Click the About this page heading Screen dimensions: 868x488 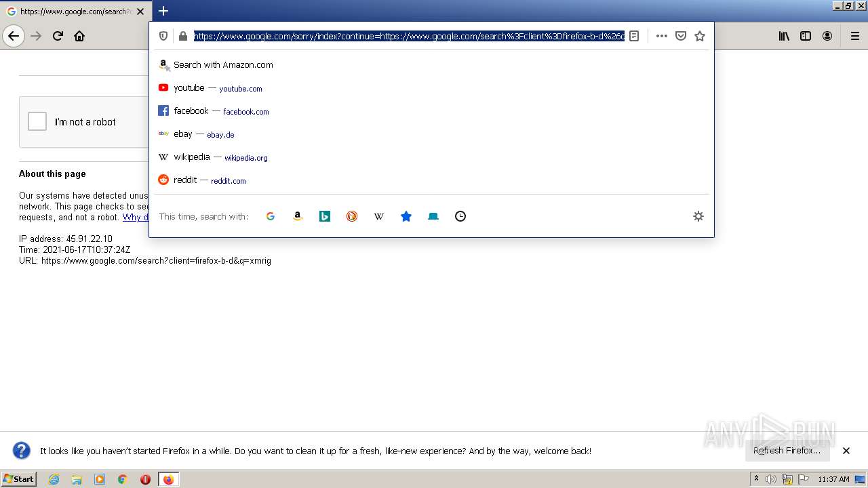52,174
